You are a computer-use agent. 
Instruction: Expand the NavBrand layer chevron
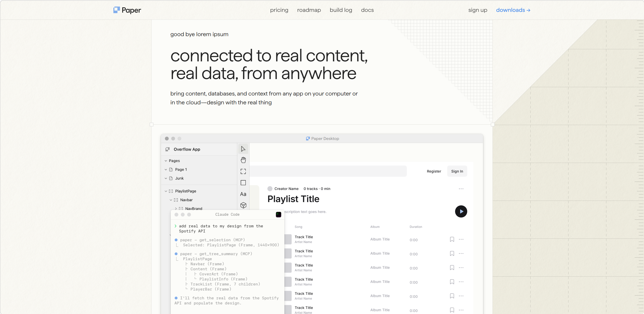point(176,209)
